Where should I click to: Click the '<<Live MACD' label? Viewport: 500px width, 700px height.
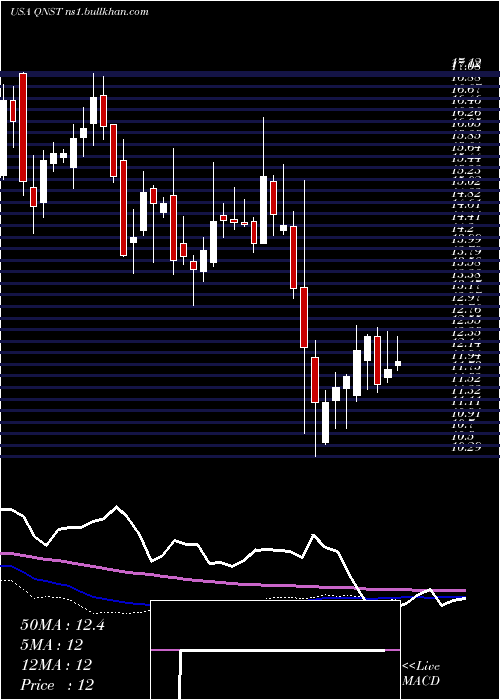pyautogui.click(x=421, y=674)
